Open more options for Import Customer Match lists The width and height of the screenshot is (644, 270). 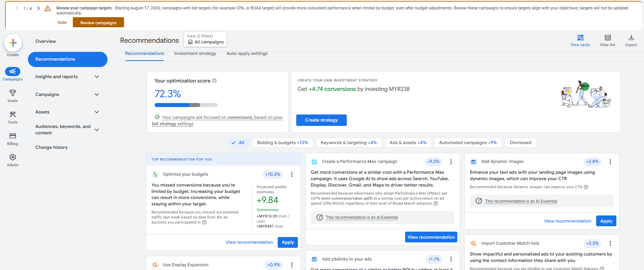pos(610,243)
